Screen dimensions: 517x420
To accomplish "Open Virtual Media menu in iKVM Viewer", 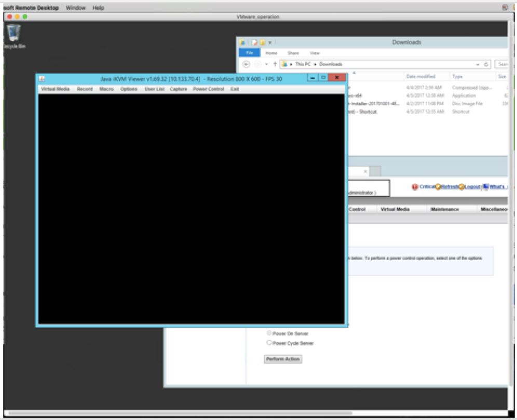I will click(x=55, y=89).
